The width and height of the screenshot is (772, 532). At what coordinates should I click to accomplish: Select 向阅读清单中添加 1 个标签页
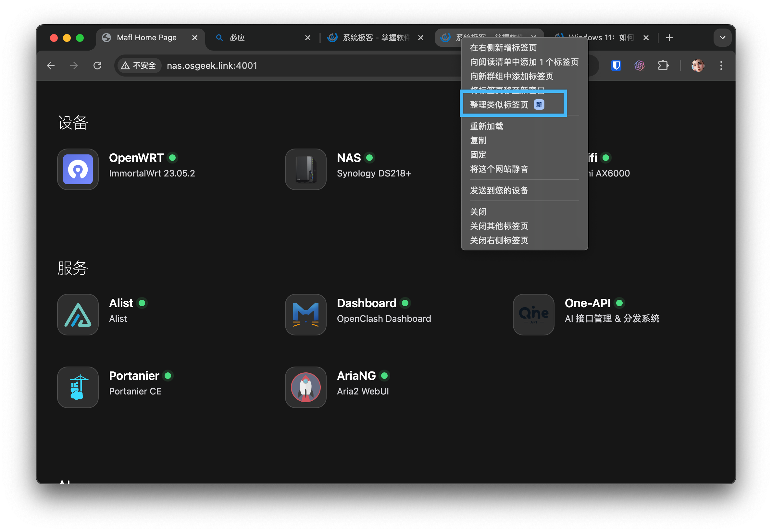click(x=524, y=62)
